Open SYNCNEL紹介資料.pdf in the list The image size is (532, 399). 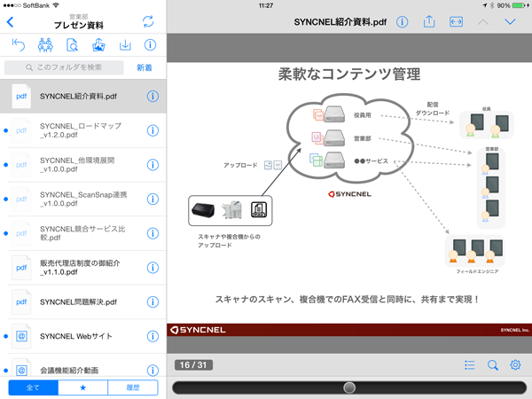tap(83, 97)
